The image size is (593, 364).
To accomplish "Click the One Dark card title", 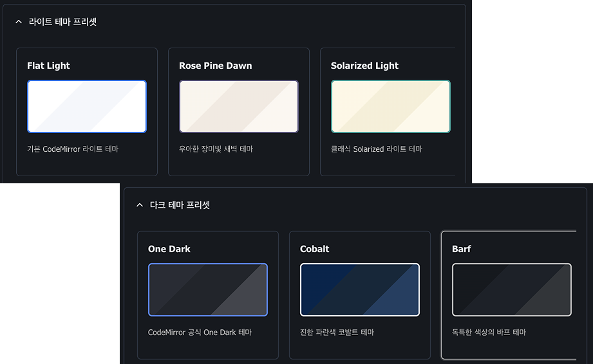I will (169, 249).
